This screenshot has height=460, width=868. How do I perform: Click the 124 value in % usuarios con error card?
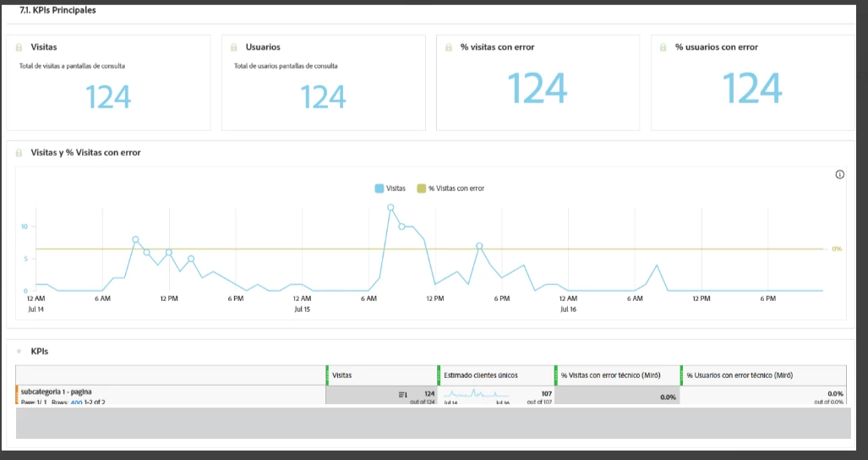tap(752, 89)
